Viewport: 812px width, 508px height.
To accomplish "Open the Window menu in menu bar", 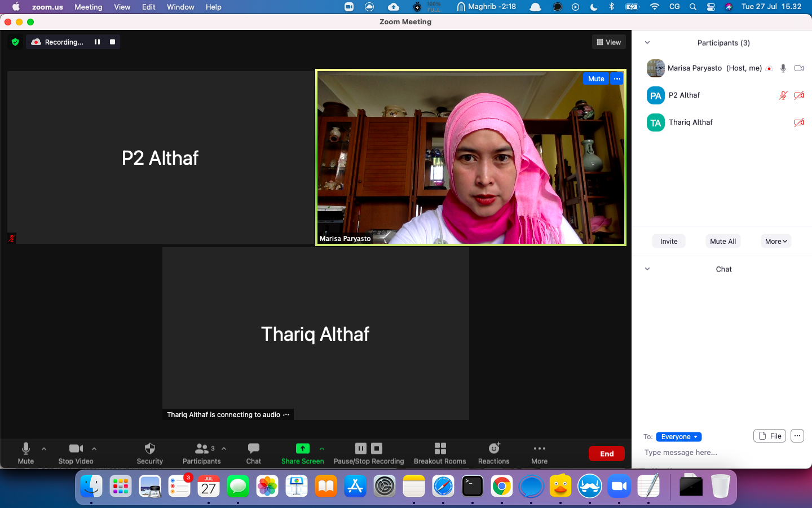I will point(180,7).
